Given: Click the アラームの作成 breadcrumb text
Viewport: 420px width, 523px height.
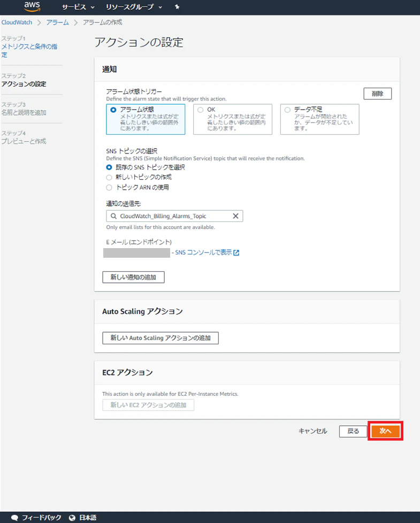Looking at the screenshot, I should (x=102, y=22).
